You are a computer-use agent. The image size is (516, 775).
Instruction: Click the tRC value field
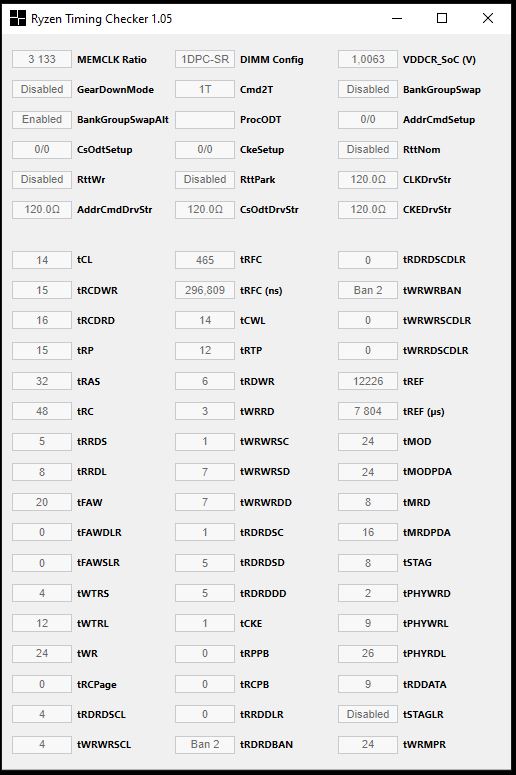[42, 411]
